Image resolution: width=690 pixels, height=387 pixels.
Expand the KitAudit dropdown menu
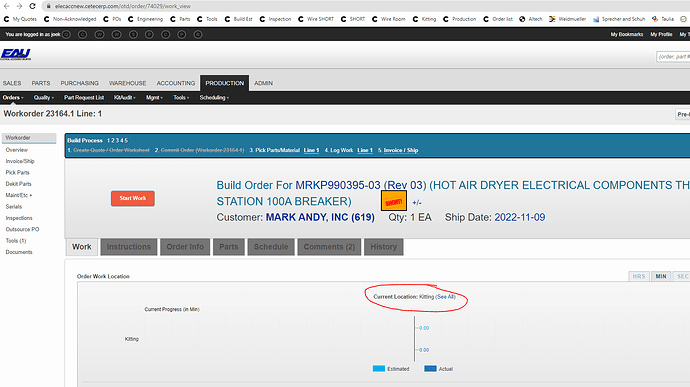tap(125, 98)
